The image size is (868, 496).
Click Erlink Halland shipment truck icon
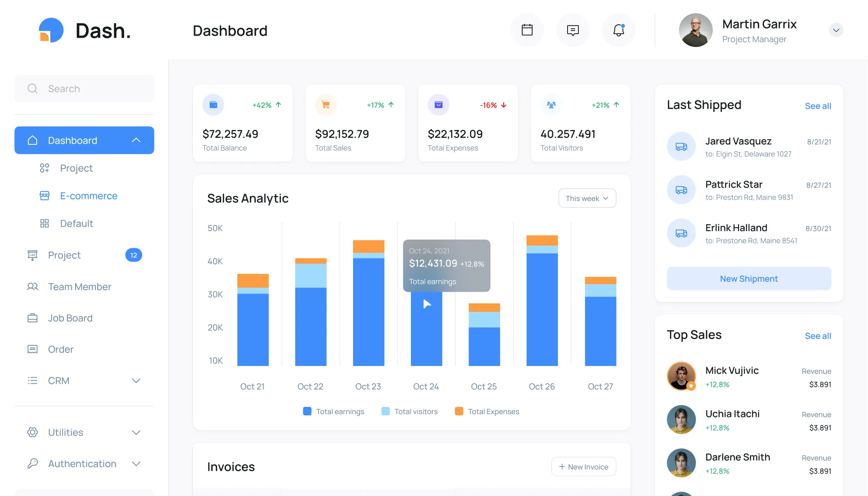point(681,233)
